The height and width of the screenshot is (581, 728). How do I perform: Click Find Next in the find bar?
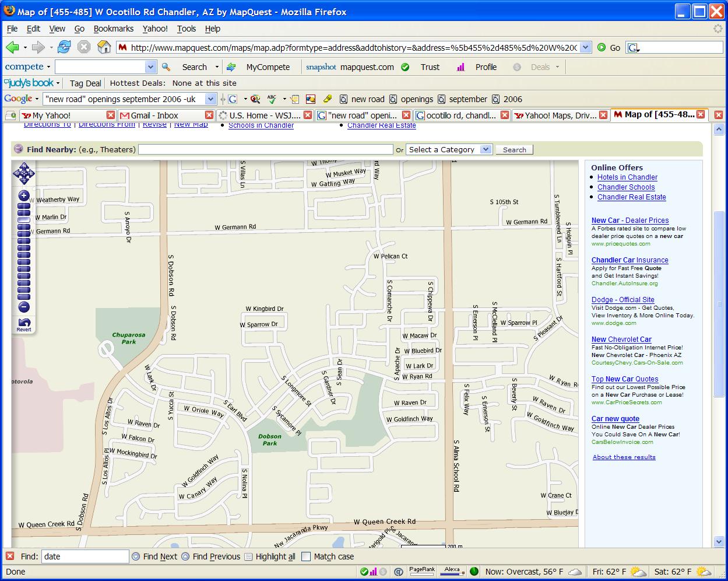[154, 556]
